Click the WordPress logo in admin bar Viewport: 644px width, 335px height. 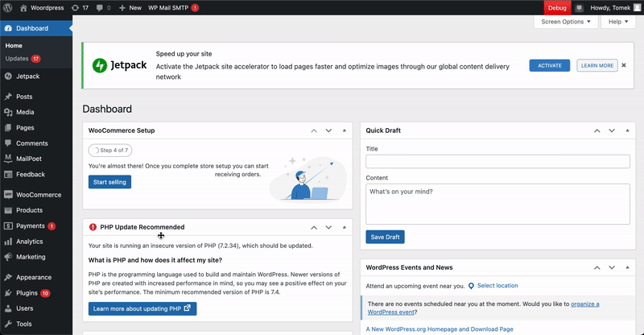[x=8, y=8]
